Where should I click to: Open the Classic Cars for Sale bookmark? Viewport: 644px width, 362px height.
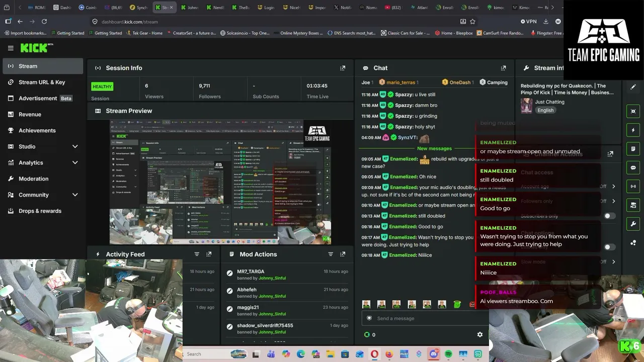406,33
